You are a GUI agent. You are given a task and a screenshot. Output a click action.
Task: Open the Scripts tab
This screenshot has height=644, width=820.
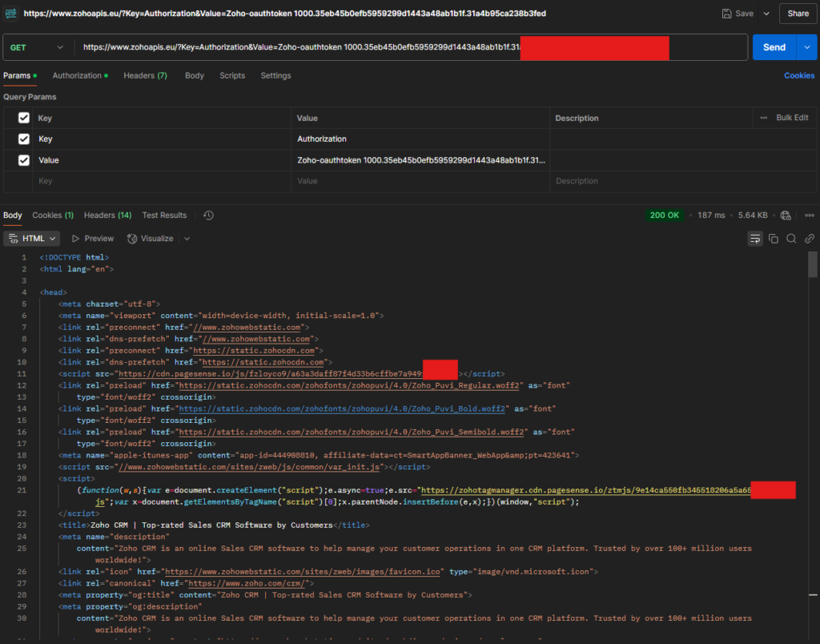[x=232, y=76]
